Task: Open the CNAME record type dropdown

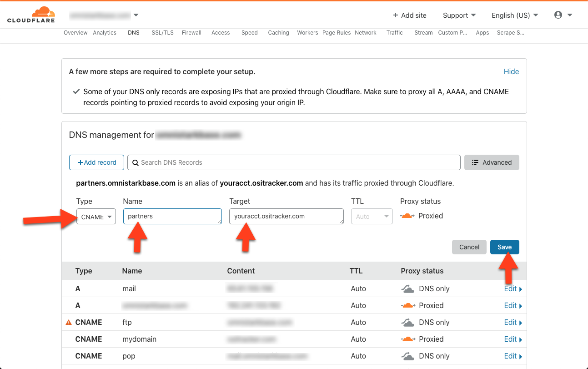Action: click(96, 217)
